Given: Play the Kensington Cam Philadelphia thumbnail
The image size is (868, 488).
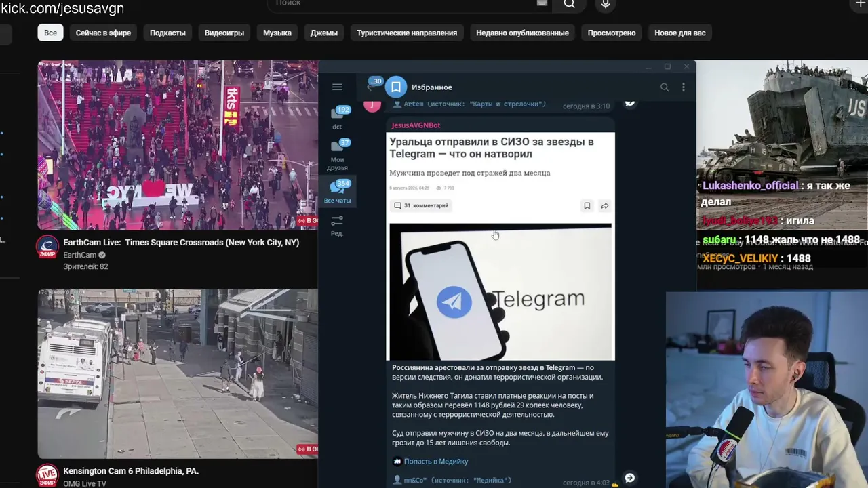Looking at the screenshot, I should 178,374.
